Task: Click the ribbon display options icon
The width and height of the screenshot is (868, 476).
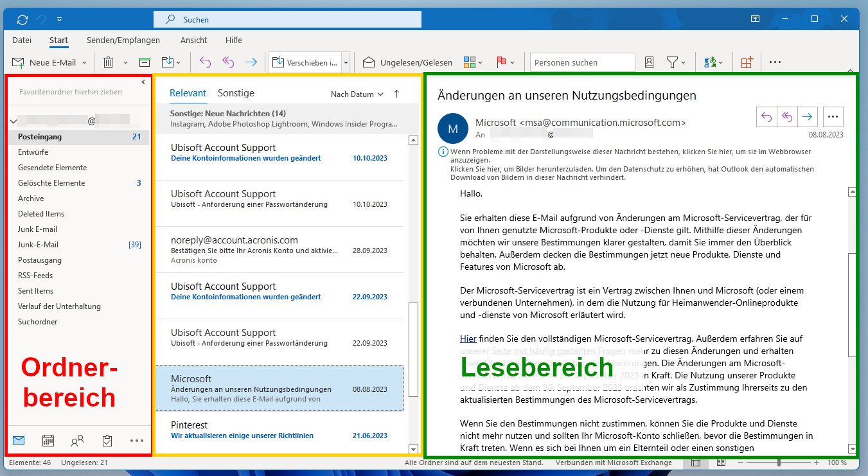Action: [x=756, y=19]
